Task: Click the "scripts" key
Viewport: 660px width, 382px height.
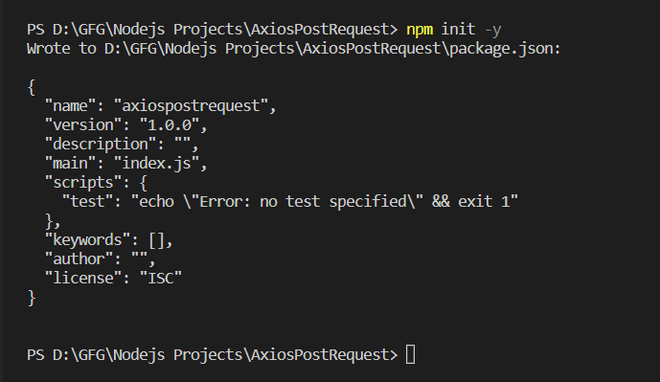Action: tap(83, 183)
